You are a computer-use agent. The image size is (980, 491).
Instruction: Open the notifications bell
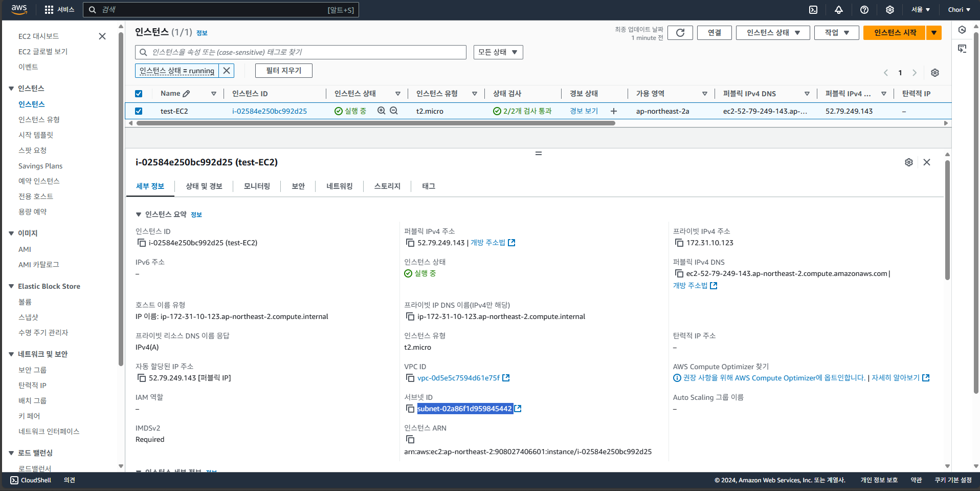click(x=839, y=10)
